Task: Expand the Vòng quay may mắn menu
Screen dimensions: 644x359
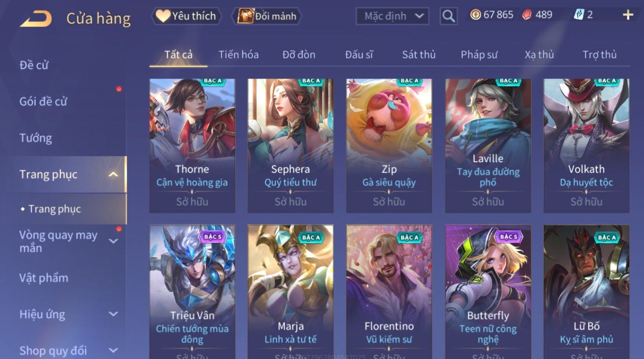Action: coord(113,241)
